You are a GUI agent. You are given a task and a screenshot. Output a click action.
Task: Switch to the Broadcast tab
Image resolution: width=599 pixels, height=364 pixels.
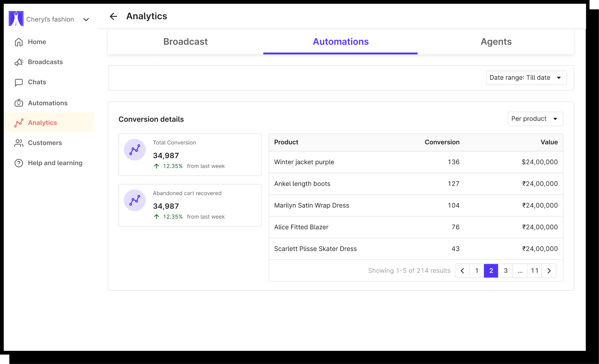185,42
